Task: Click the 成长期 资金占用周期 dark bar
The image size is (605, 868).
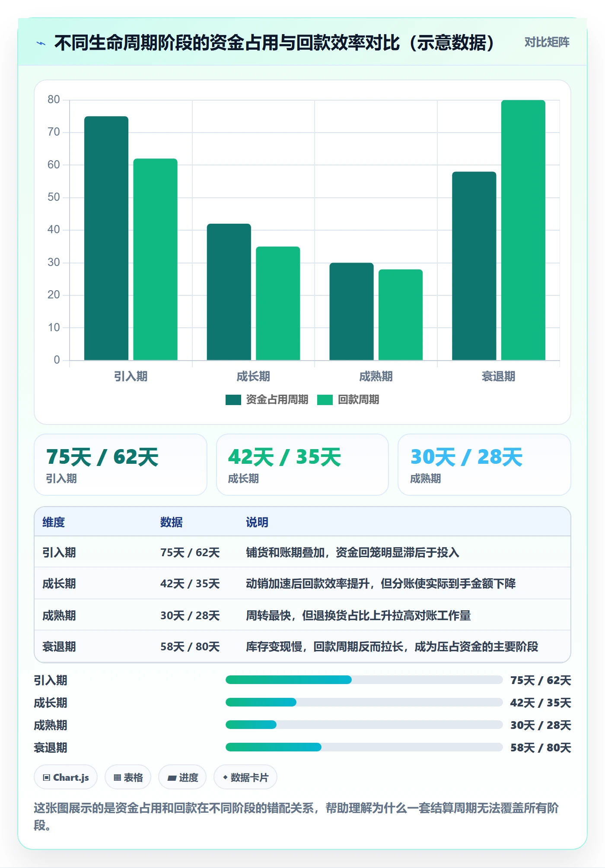Action: click(229, 291)
